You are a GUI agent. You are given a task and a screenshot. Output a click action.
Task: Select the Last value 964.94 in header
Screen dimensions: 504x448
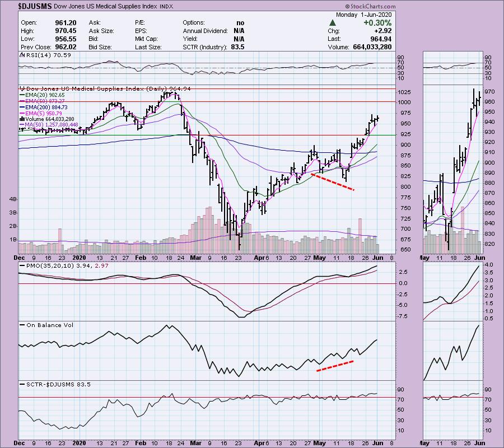(381, 39)
